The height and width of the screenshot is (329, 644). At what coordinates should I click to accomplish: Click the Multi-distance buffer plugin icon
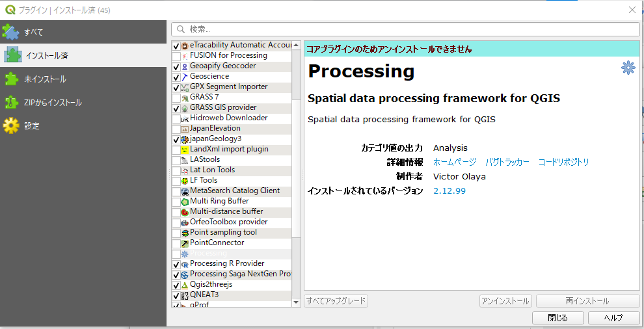tap(185, 212)
